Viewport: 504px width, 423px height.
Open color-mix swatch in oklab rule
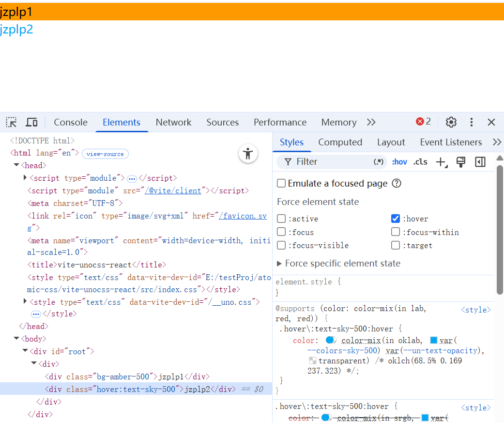(331, 340)
